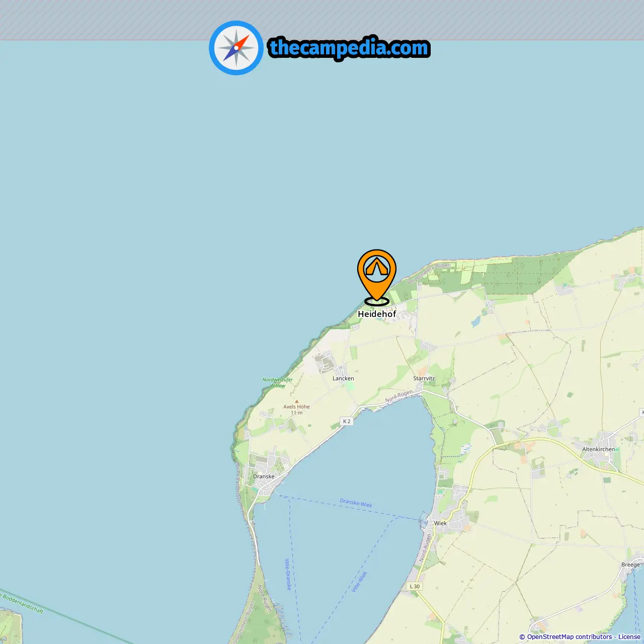Click the Heidehof location label
Image resolution: width=644 pixels, height=644 pixels.
coord(377,314)
